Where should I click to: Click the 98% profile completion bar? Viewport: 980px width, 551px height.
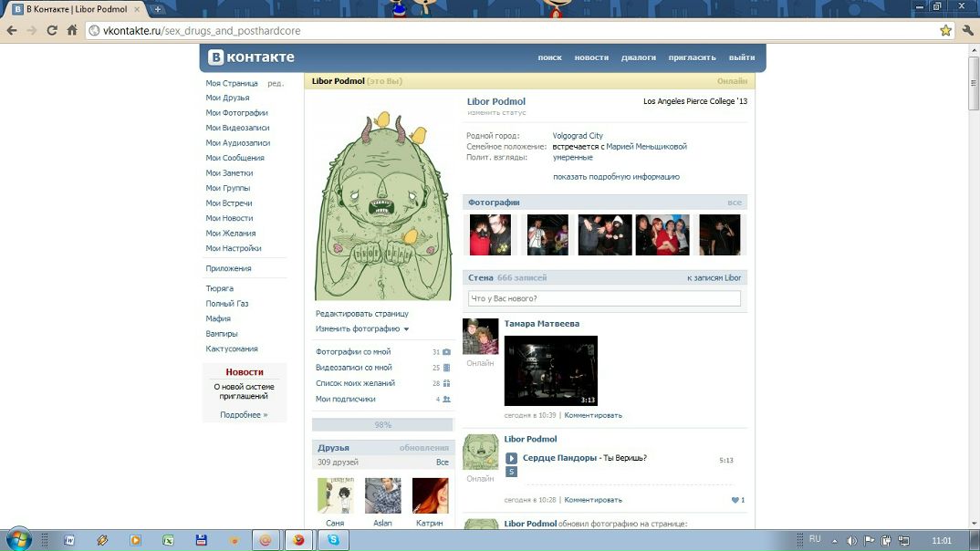click(x=382, y=425)
